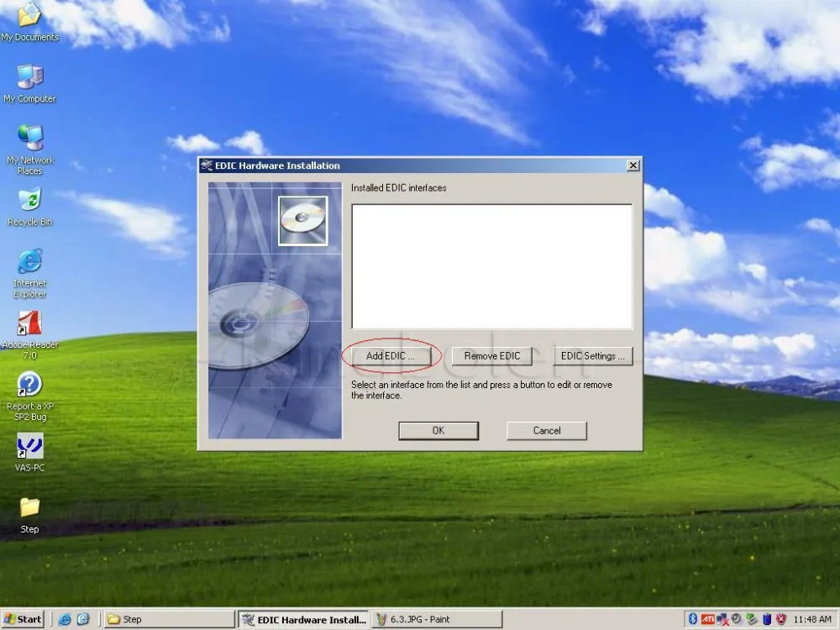Click the EDIC Hardware Installation title bar icon
Image resolution: width=840 pixels, height=630 pixels.
[207, 165]
